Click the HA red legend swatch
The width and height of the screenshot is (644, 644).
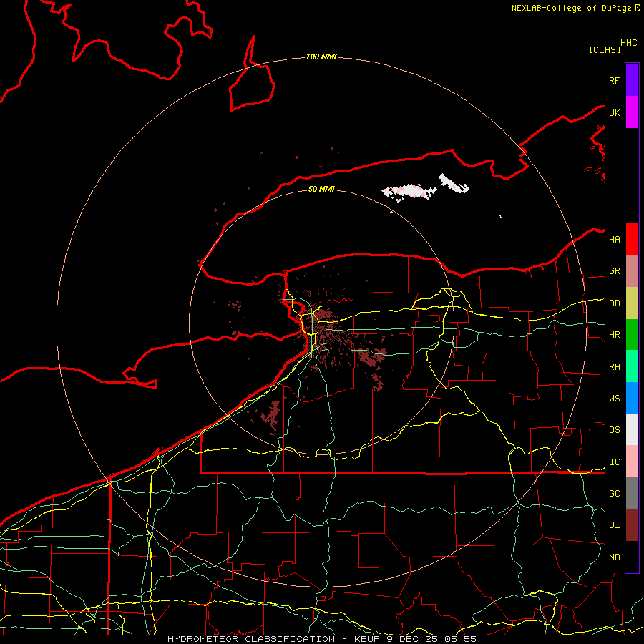click(632, 239)
